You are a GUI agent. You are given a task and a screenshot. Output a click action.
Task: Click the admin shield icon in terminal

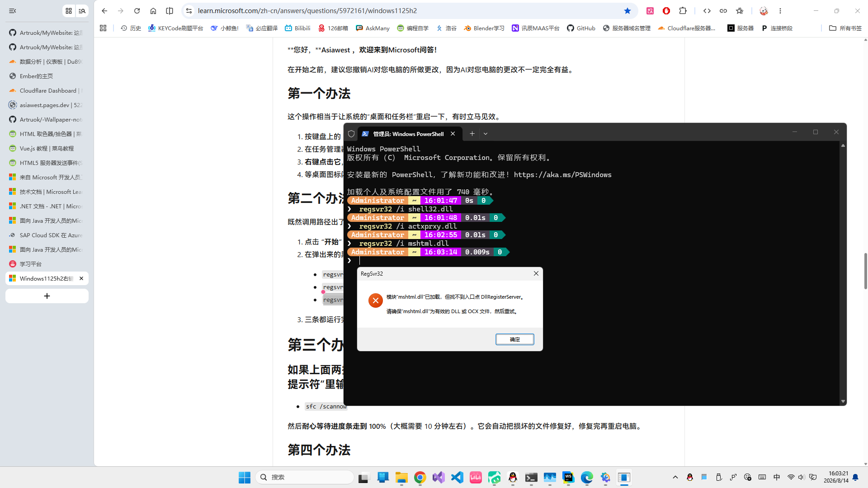point(351,134)
